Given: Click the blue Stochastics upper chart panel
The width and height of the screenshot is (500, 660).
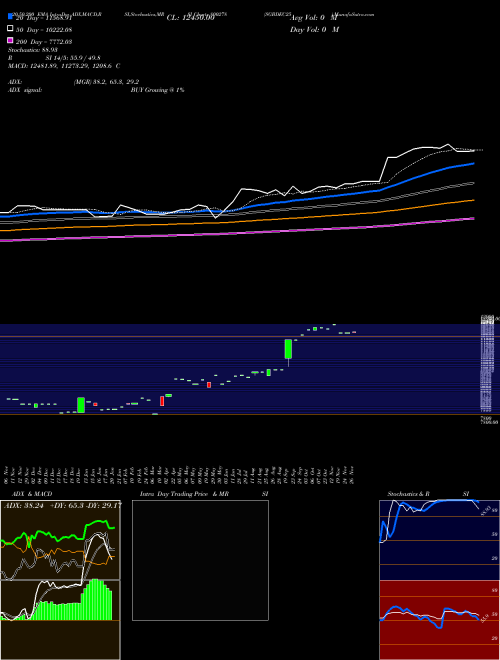Looking at the screenshot, I should 439,540.
